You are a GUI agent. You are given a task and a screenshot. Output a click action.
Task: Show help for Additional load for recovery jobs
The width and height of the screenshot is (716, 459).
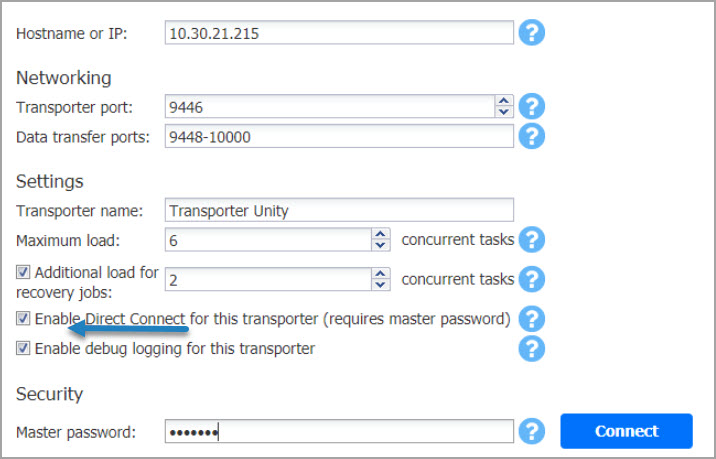coord(532,279)
